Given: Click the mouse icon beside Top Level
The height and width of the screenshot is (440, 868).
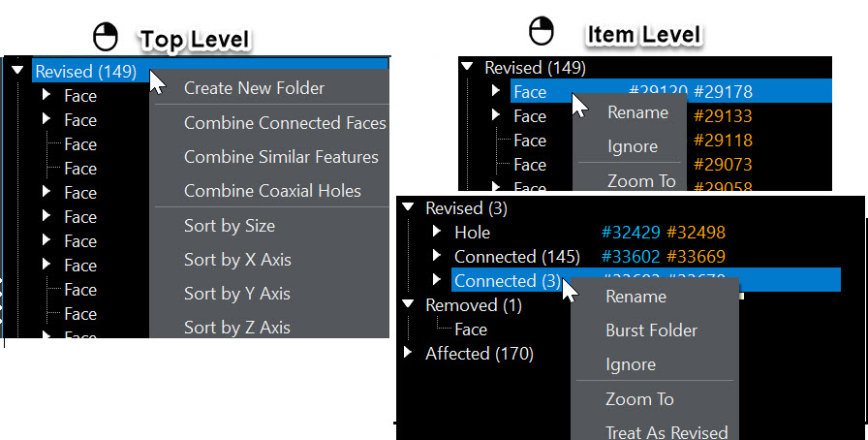Looking at the screenshot, I should pyautogui.click(x=105, y=38).
